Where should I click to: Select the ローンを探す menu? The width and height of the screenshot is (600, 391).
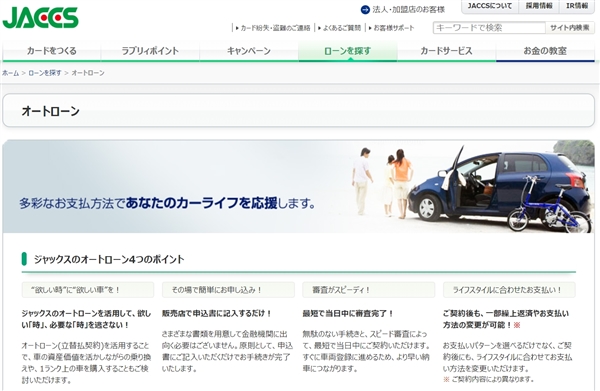347,51
